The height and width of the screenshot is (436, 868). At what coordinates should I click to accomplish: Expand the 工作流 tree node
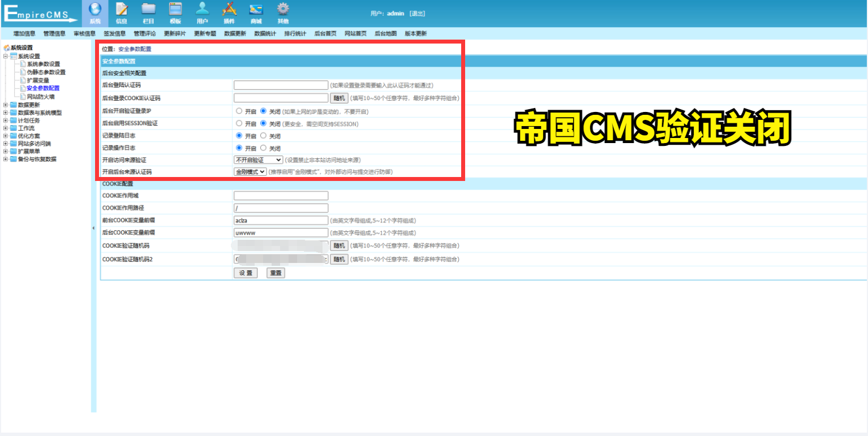click(6, 128)
